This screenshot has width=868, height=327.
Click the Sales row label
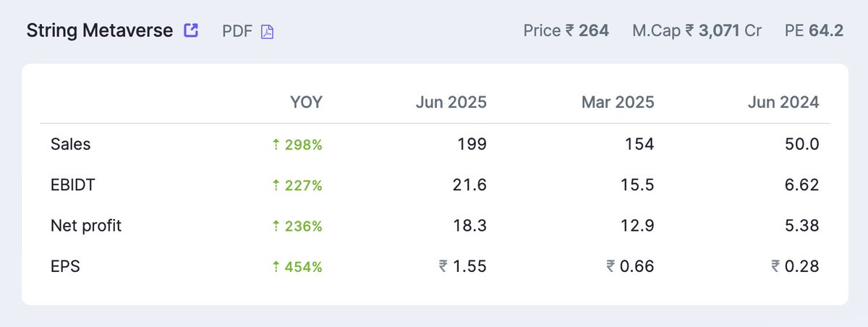point(70,144)
